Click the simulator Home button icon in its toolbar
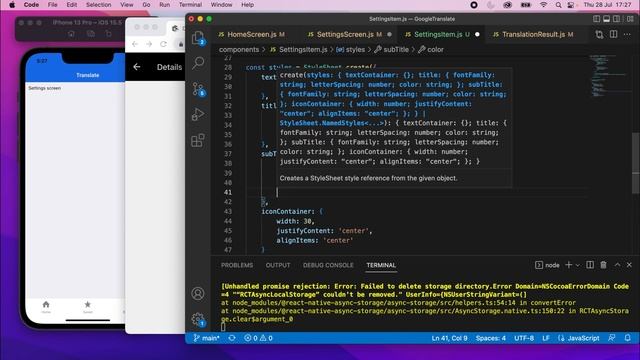The width and height of the screenshot is (640, 360). tap(71, 33)
